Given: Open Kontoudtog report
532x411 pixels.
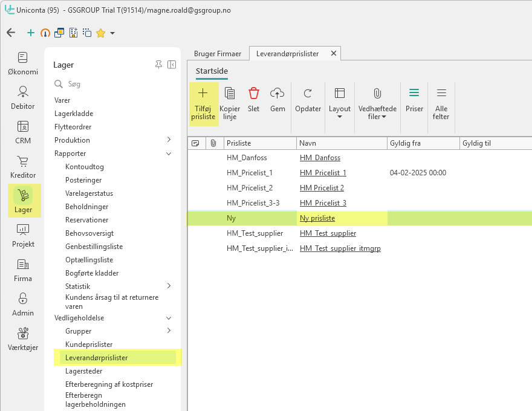Looking at the screenshot, I should point(85,167).
